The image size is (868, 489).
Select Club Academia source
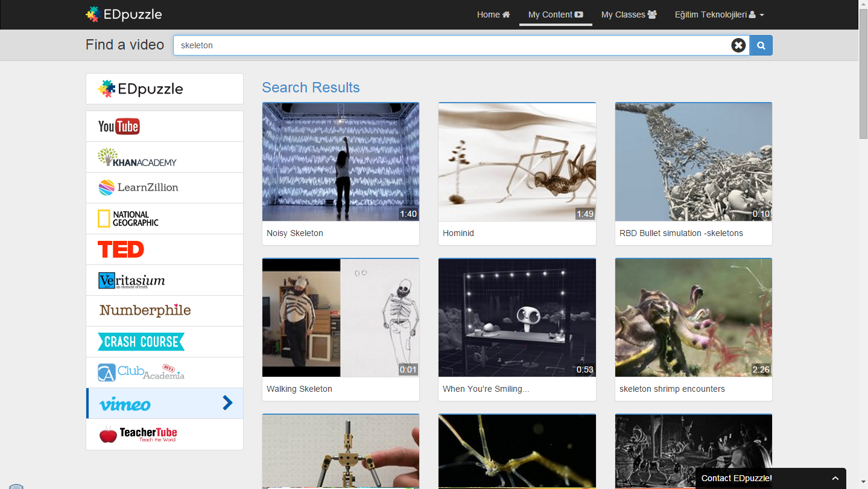tap(165, 372)
